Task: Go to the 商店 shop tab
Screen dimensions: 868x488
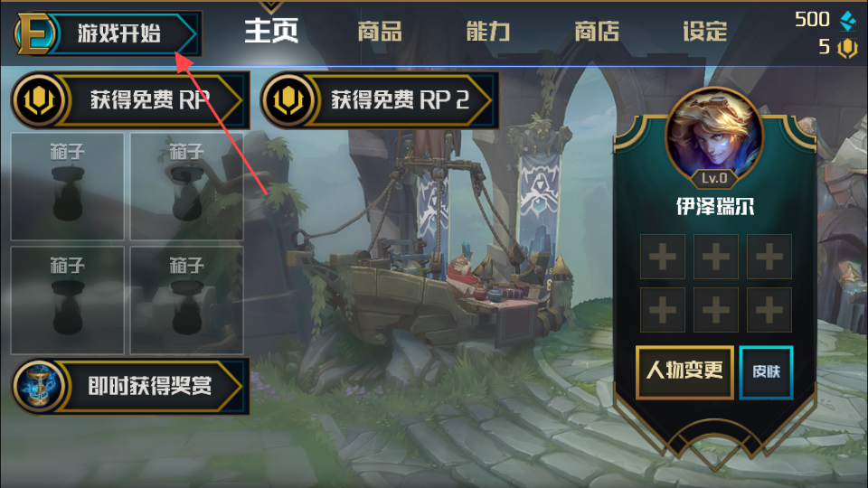Action: [x=597, y=31]
